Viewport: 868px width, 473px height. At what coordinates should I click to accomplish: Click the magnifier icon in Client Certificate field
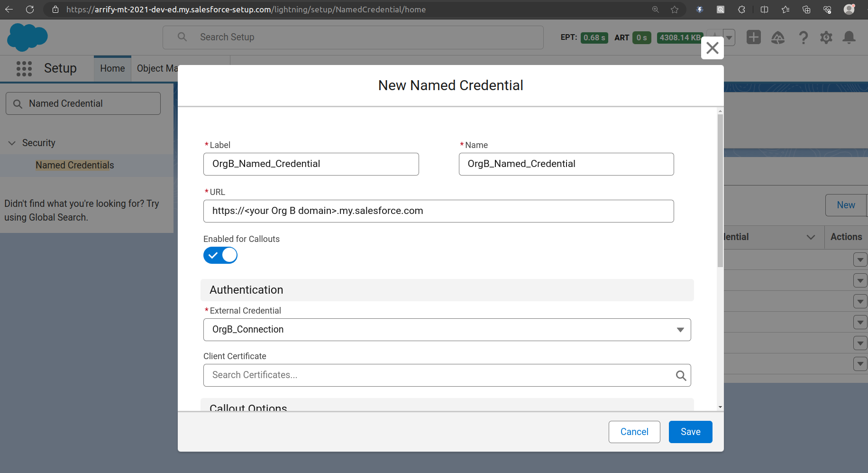point(681,375)
